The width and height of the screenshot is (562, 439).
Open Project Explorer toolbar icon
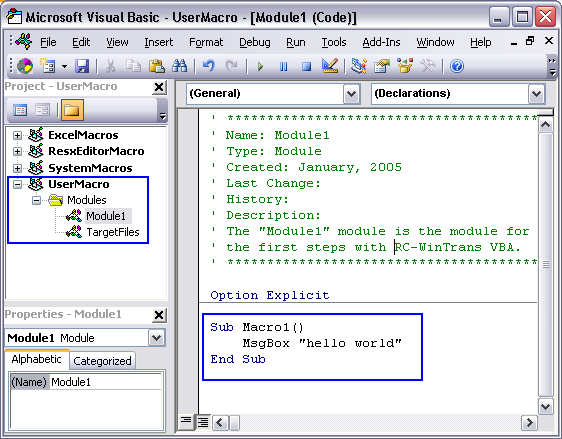[x=358, y=66]
